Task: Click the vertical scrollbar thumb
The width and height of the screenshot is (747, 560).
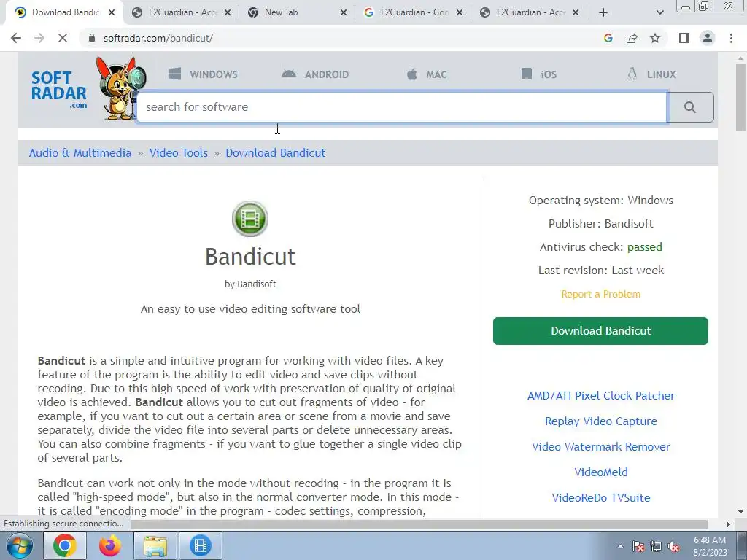Action: (x=740, y=98)
